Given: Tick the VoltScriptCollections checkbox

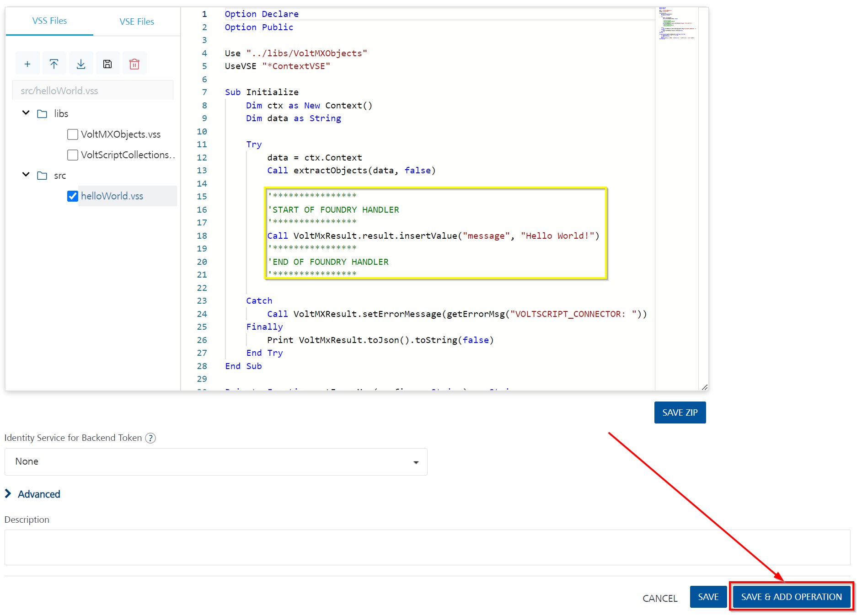Looking at the screenshot, I should pos(72,155).
